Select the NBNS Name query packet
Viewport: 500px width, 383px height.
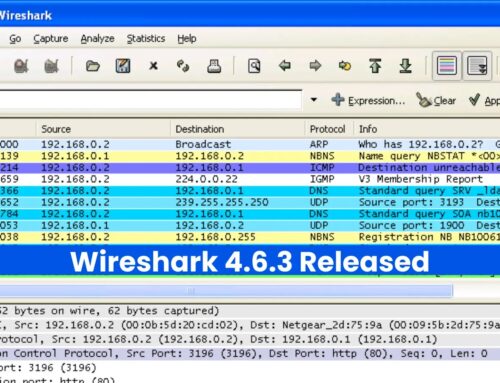tap(250, 156)
